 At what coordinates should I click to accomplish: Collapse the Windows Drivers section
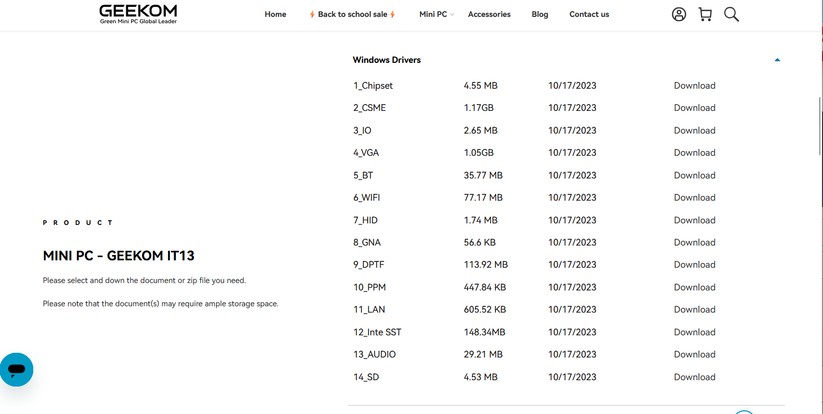[x=777, y=60]
